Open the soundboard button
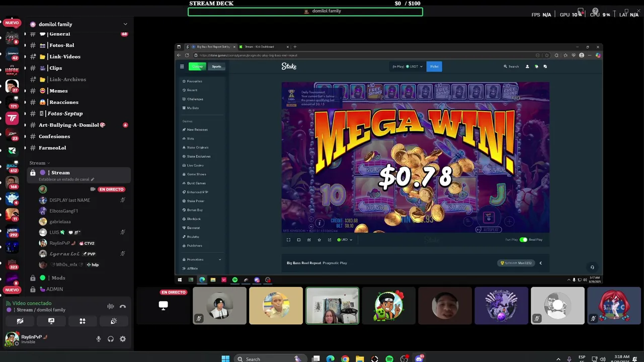 coord(114,321)
